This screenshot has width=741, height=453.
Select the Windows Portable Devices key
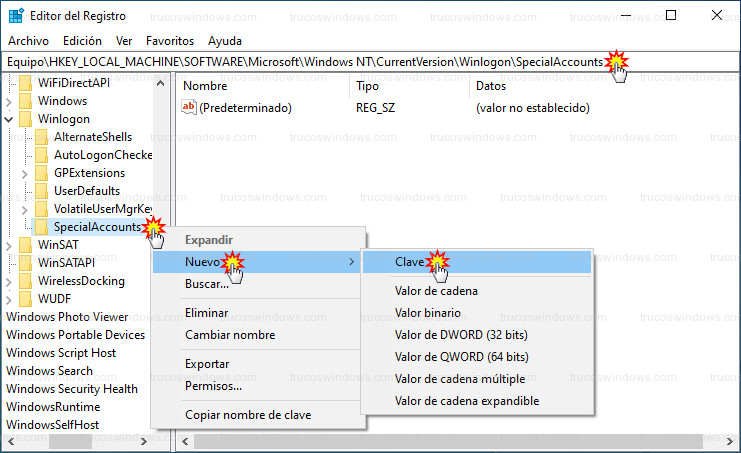point(76,335)
